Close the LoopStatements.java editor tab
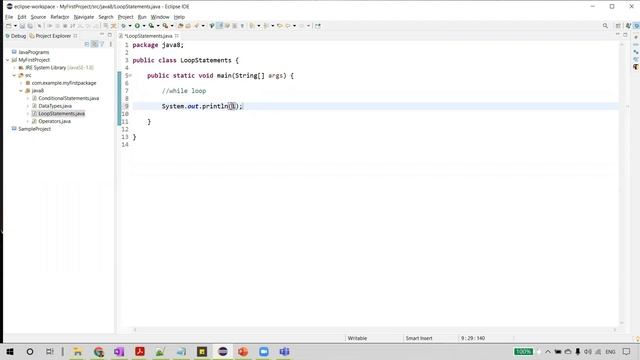 [177, 36]
